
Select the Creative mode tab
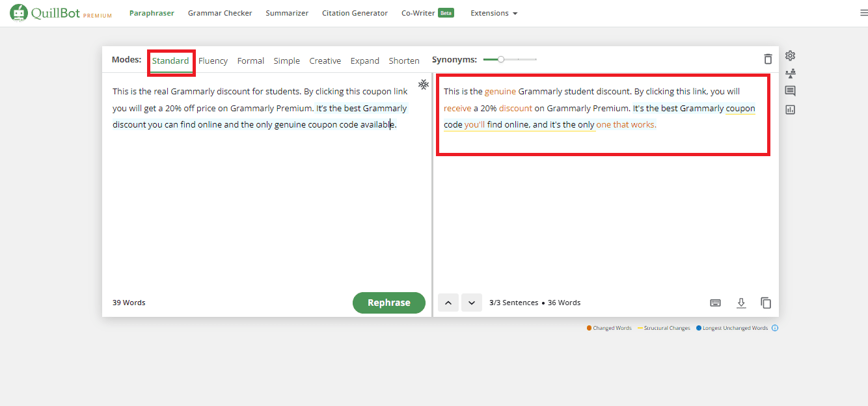325,61
